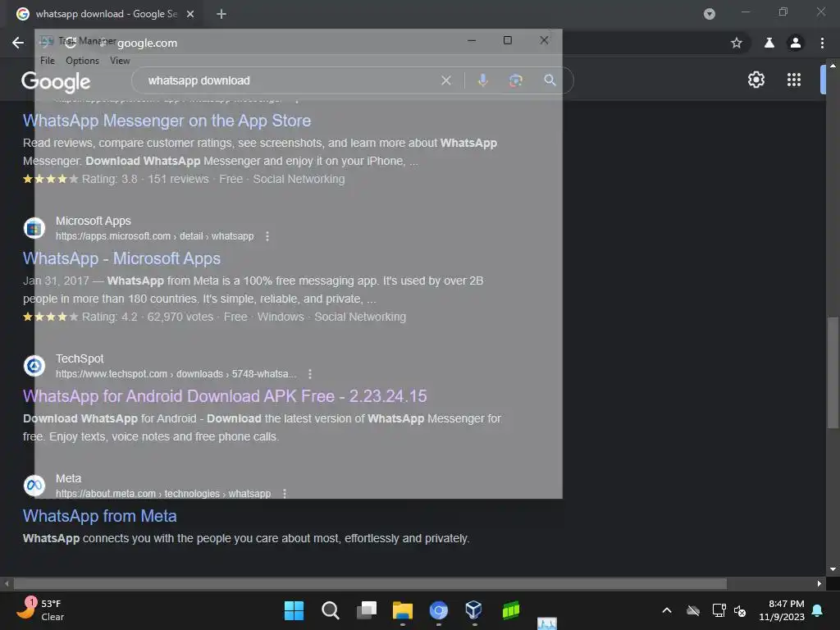This screenshot has width=840, height=630.
Task: Click Rating: 3.8 text
Action: click(x=110, y=179)
